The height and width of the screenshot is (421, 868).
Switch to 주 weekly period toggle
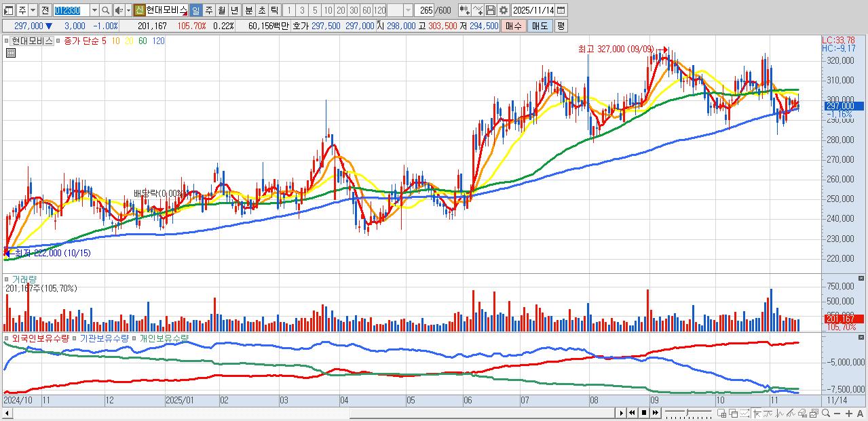[x=208, y=10]
